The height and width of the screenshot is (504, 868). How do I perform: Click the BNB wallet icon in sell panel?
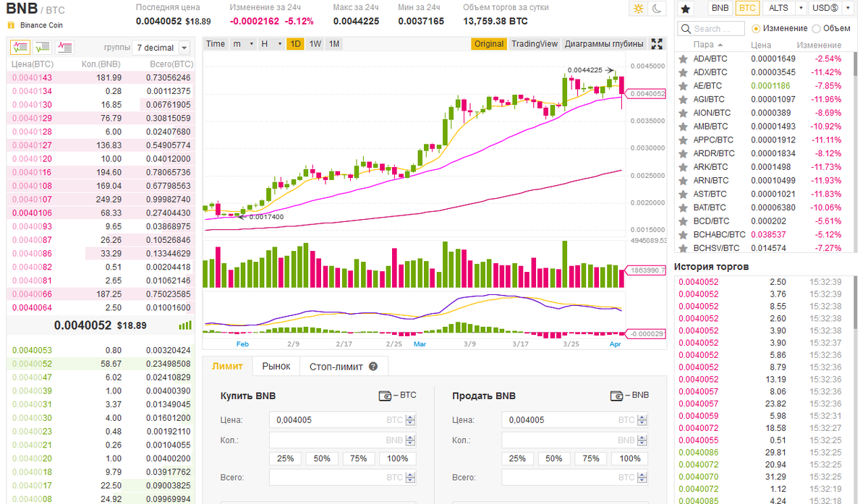click(x=617, y=396)
